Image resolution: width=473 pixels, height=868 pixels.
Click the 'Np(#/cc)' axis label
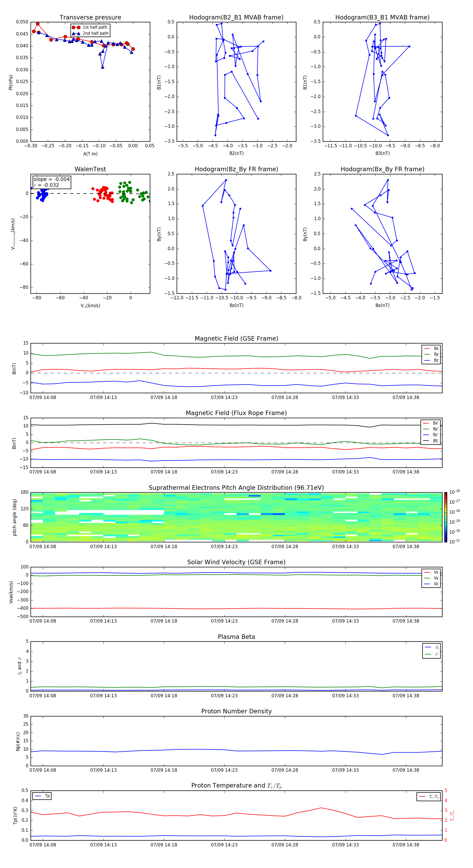(x=18, y=741)
